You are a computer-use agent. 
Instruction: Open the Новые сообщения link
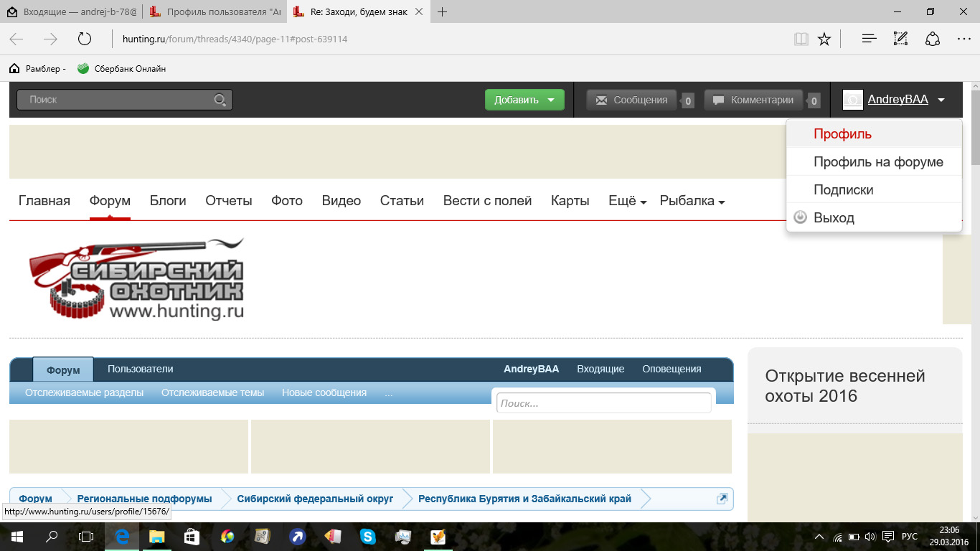coord(324,392)
